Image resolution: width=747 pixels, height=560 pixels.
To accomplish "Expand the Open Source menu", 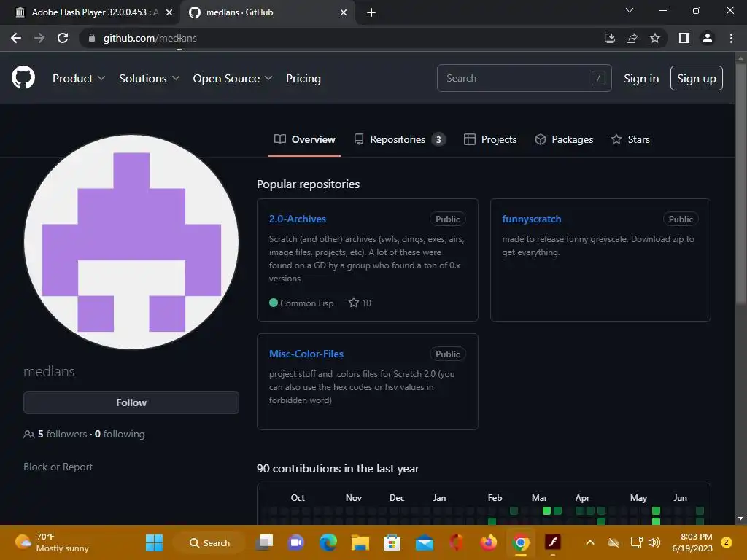I will pyautogui.click(x=233, y=78).
